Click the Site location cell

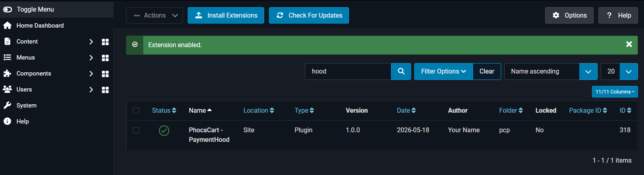(x=249, y=130)
